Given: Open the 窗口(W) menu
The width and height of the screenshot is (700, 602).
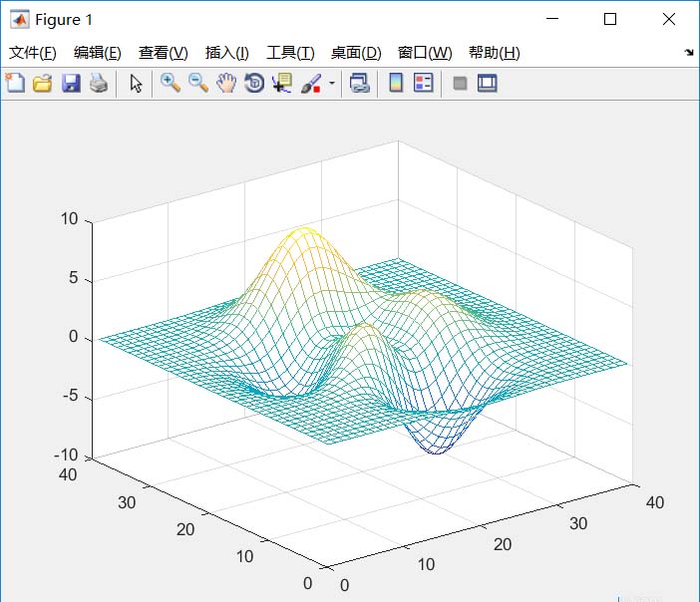Looking at the screenshot, I should 425,53.
